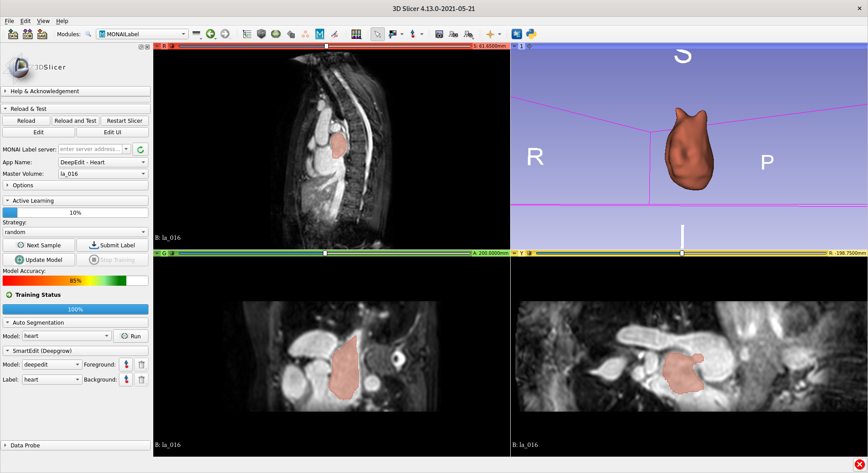Click the red error icon in status bar
Screen dimensions: 868x473
[x=860, y=464]
